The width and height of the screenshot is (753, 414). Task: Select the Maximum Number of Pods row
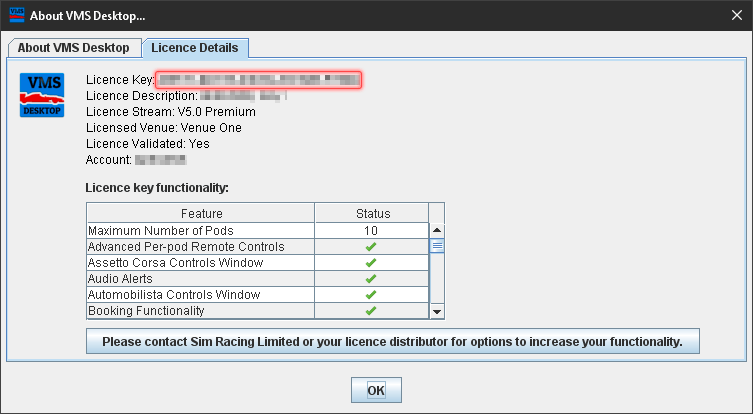pos(258,231)
